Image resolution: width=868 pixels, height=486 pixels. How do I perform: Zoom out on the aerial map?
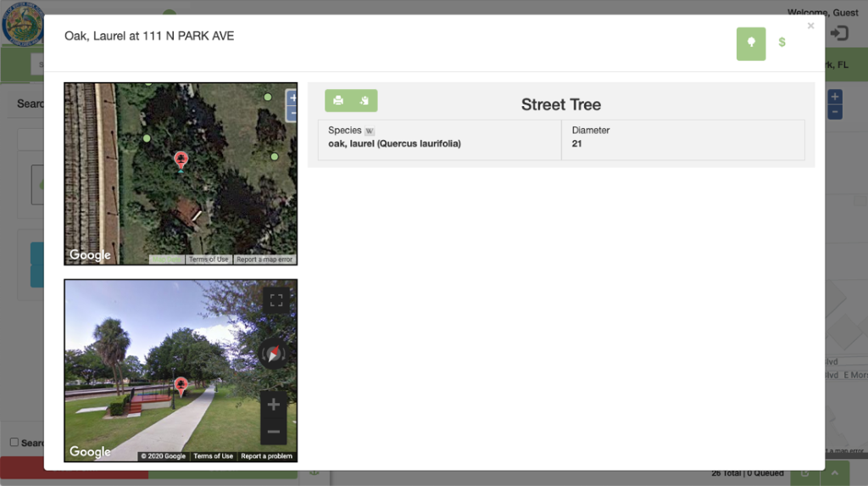[x=292, y=113]
